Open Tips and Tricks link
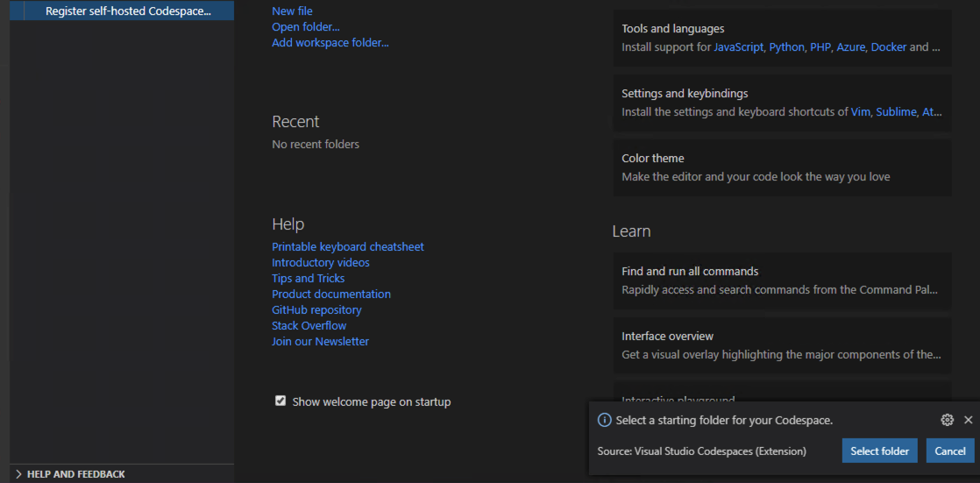The height and width of the screenshot is (483, 980). point(309,278)
